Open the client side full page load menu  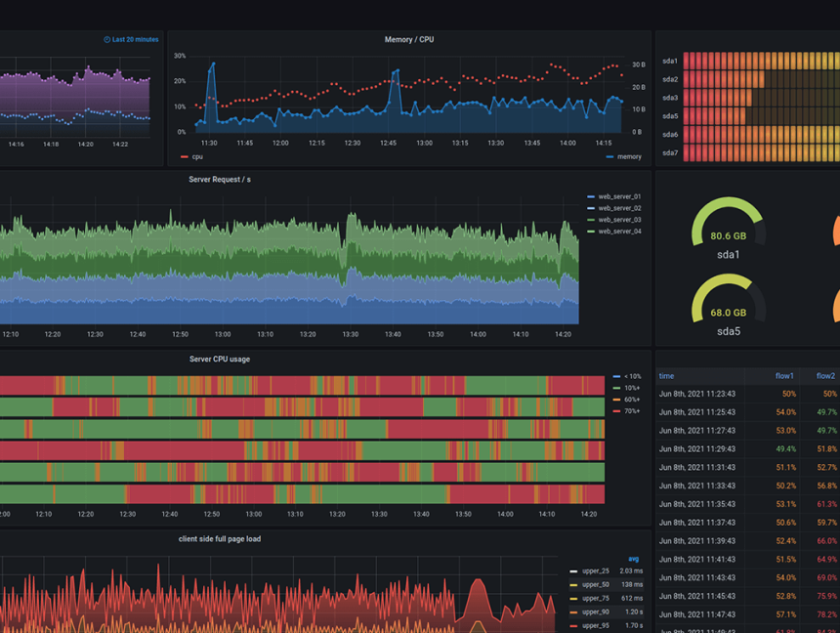tap(220, 538)
